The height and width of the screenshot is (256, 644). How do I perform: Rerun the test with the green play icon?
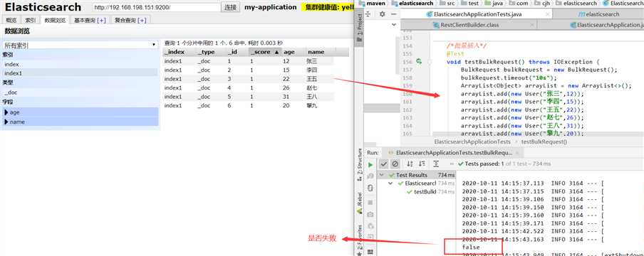coord(370,164)
